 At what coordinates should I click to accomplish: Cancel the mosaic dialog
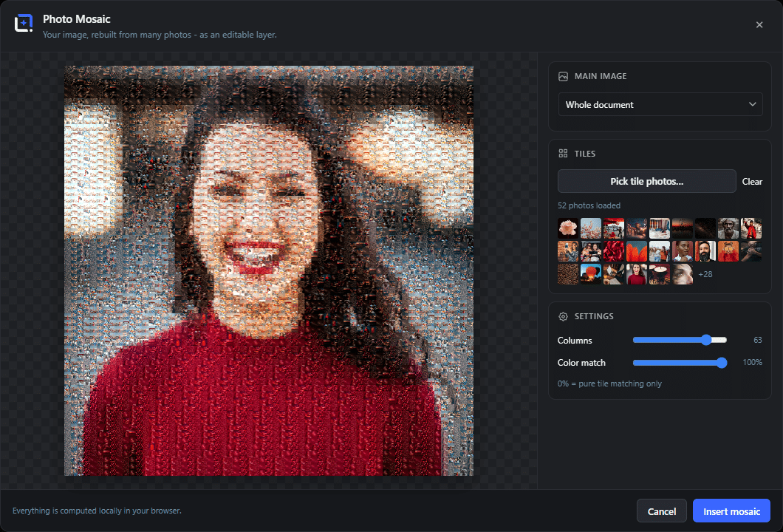tap(662, 511)
